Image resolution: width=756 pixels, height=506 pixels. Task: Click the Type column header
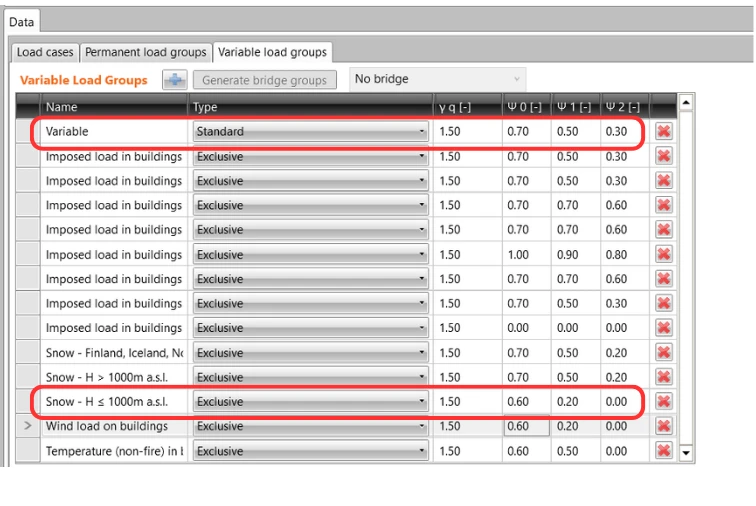coord(310,107)
